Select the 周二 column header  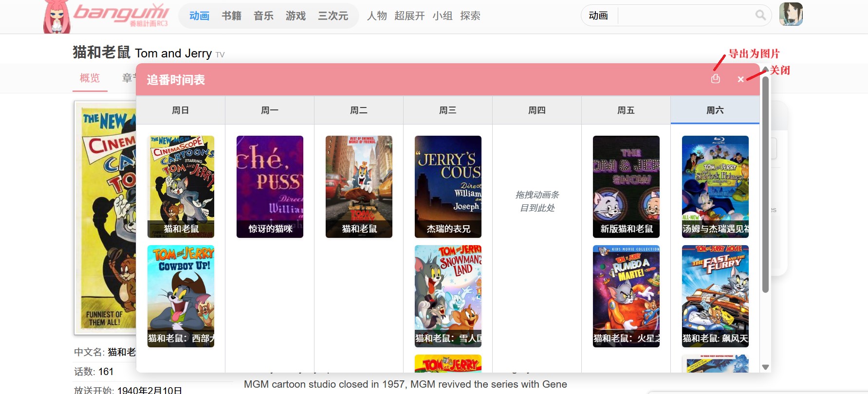pyautogui.click(x=359, y=110)
